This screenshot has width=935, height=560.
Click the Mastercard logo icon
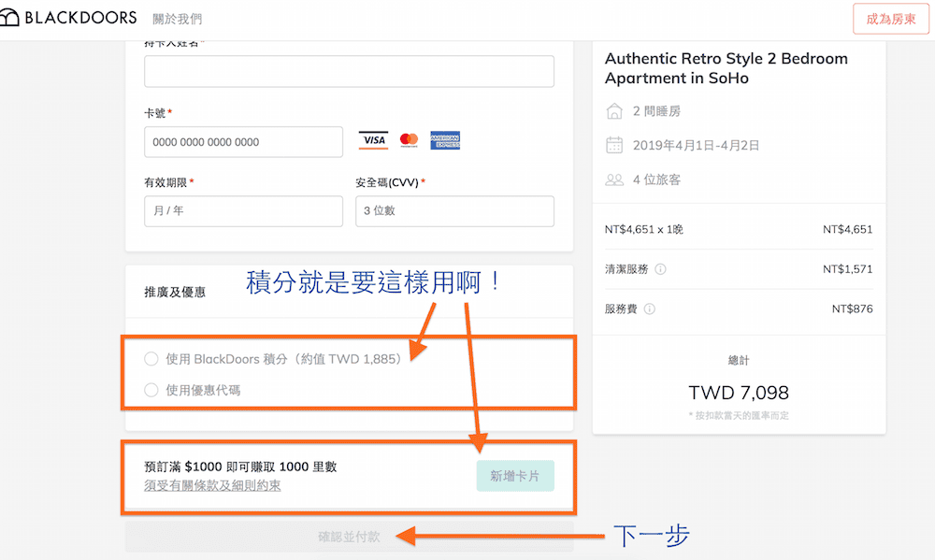[409, 141]
